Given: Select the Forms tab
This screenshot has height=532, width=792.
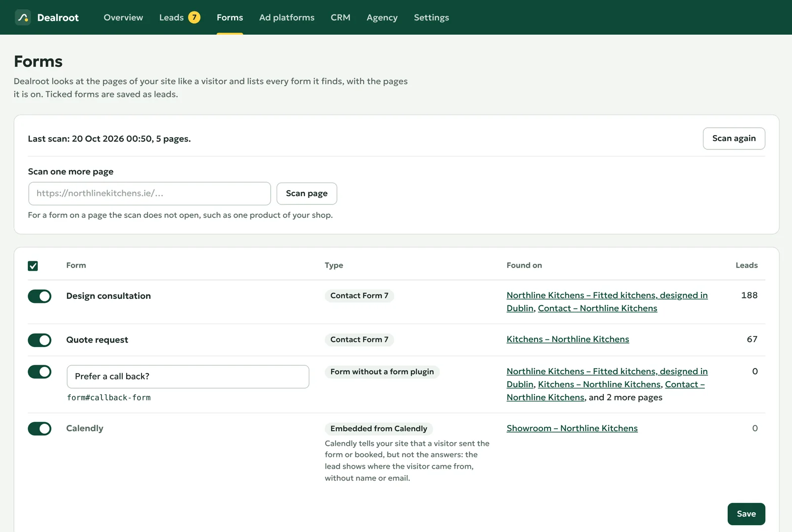Looking at the screenshot, I should [x=230, y=17].
